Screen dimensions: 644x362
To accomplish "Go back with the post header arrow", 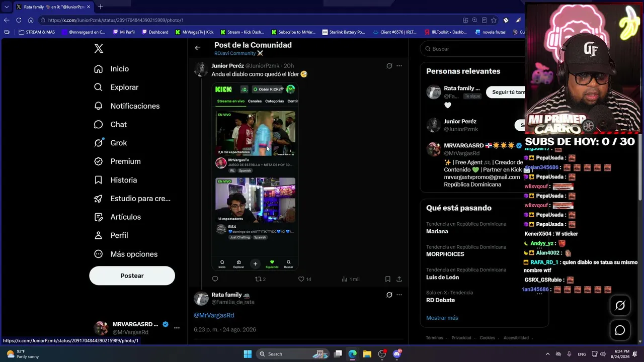I will click(198, 48).
